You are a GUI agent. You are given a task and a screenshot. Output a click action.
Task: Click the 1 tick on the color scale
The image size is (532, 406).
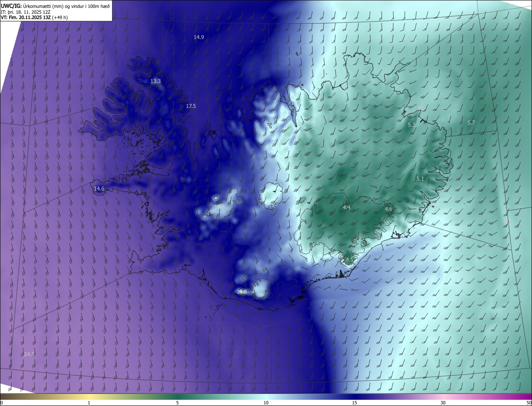(x=89, y=403)
